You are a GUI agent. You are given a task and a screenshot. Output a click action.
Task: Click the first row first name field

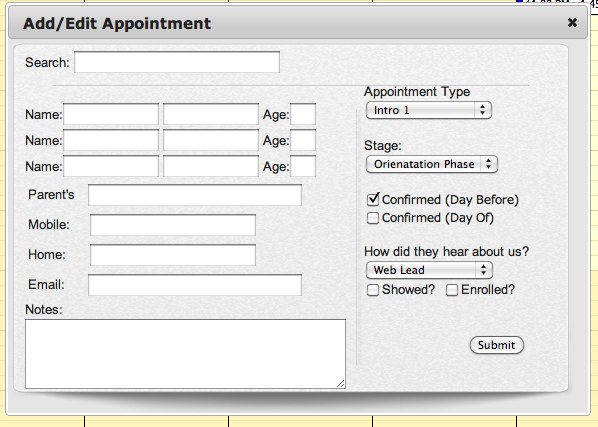(111, 114)
